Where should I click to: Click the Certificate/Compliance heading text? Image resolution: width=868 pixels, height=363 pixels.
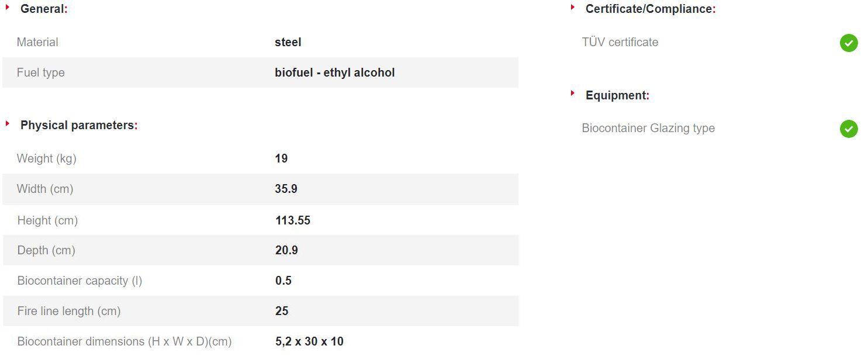(649, 9)
